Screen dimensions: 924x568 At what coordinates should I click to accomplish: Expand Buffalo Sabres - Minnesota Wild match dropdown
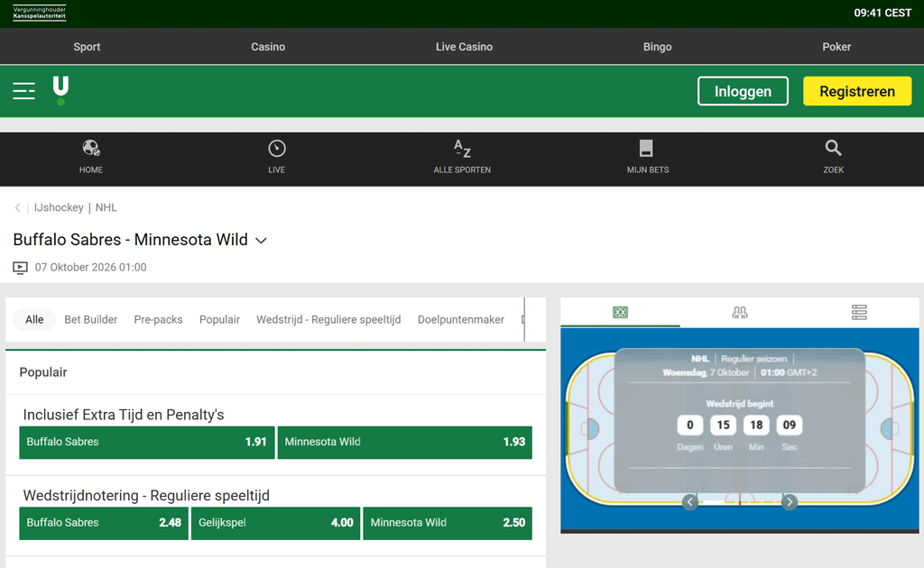pyautogui.click(x=261, y=240)
